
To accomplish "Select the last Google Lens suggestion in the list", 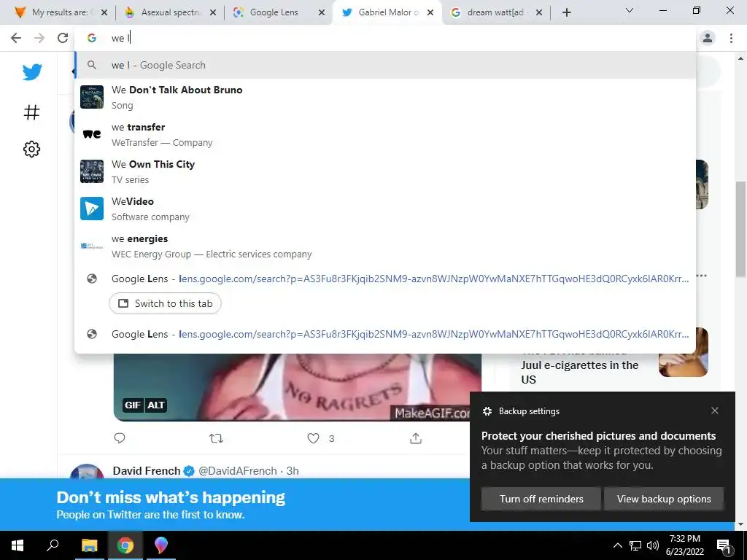I will (385, 334).
